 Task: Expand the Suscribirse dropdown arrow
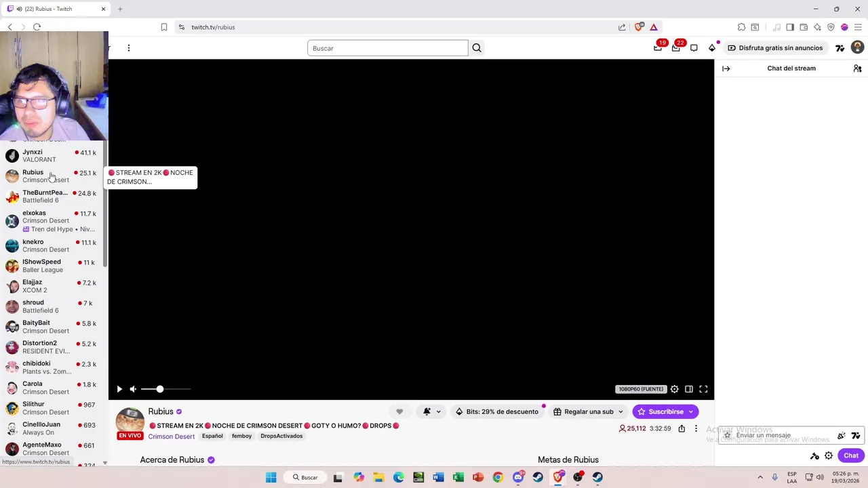coord(691,411)
